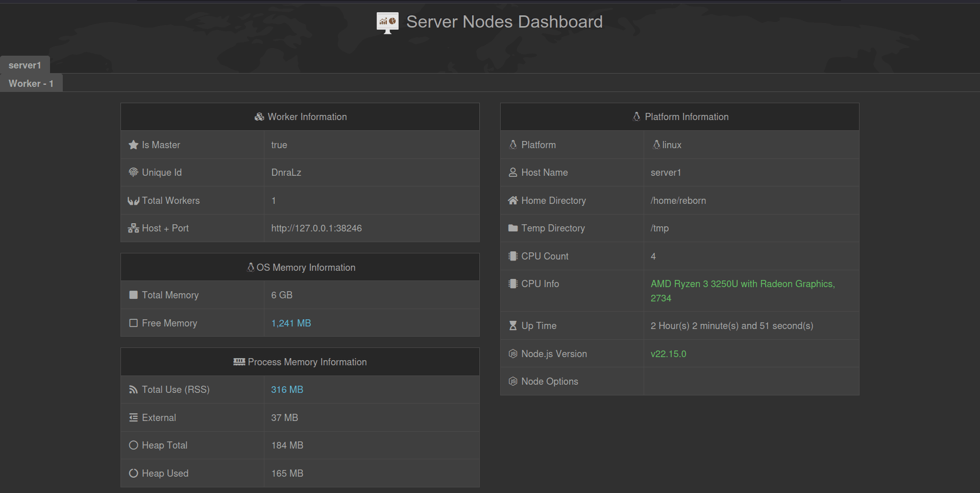Click the Is Master value true
The image size is (980, 493).
pos(279,145)
